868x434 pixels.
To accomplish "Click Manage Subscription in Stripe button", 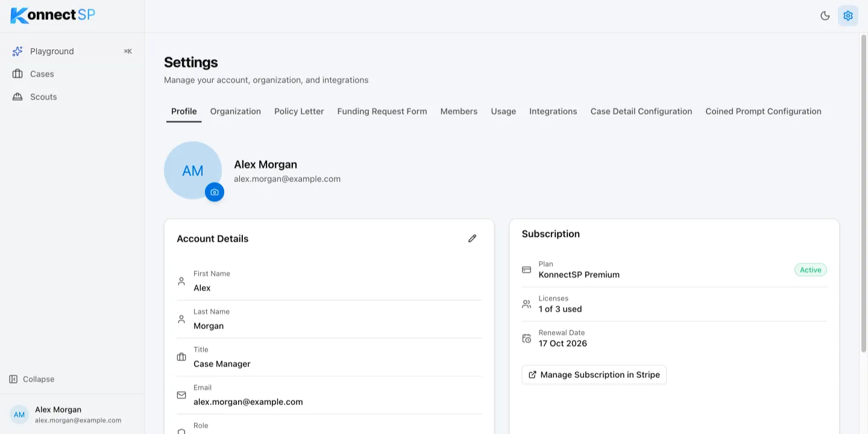I will point(594,375).
